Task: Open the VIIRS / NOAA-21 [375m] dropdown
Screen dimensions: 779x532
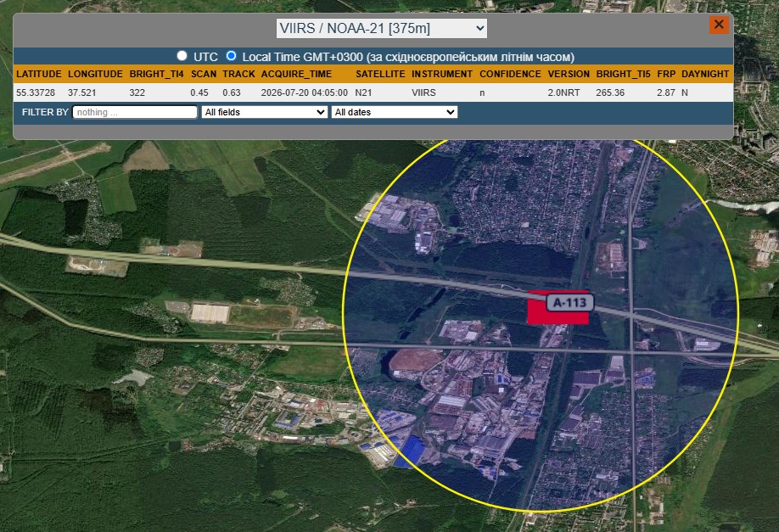Action: pyautogui.click(x=382, y=28)
